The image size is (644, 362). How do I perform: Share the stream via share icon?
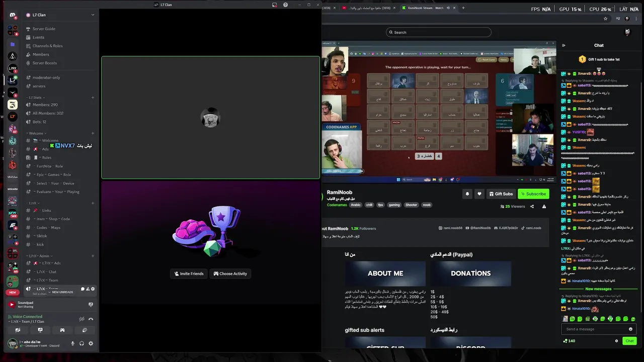pos(532,206)
